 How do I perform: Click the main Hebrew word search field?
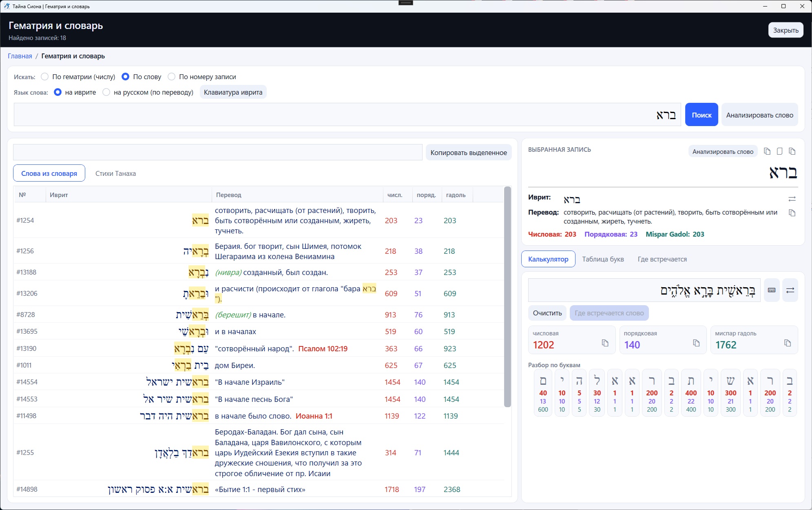(347, 115)
